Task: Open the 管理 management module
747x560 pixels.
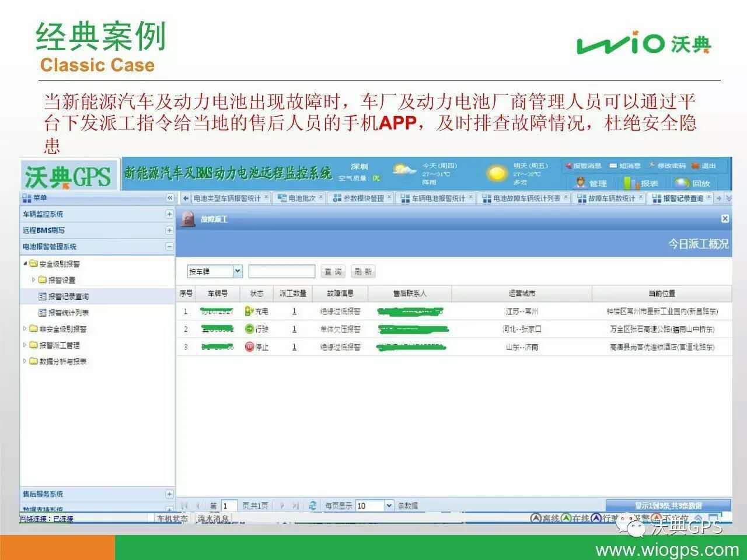Action: (591, 183)
